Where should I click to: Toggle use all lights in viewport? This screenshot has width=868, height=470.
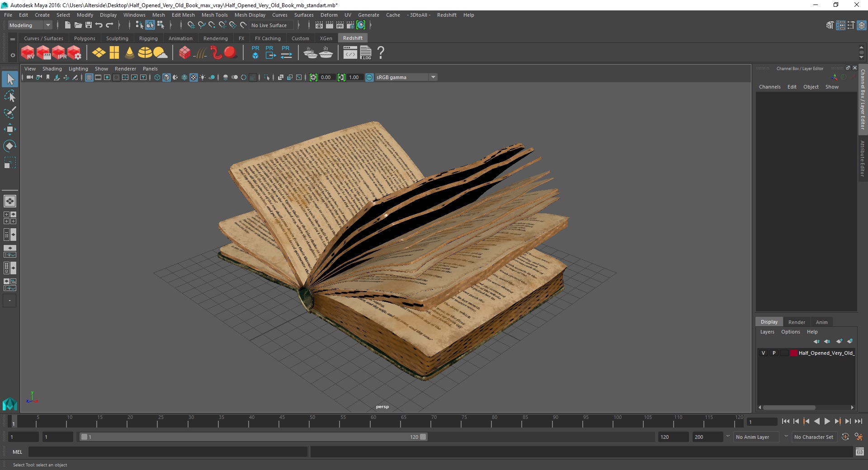coord(203,77)
